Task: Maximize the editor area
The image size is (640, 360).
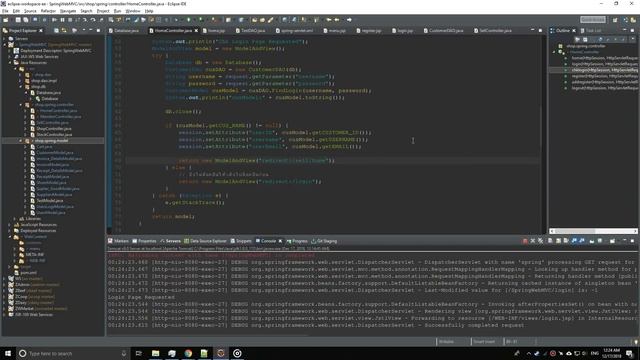Action: pyautogui.click(x=540, y=31)
